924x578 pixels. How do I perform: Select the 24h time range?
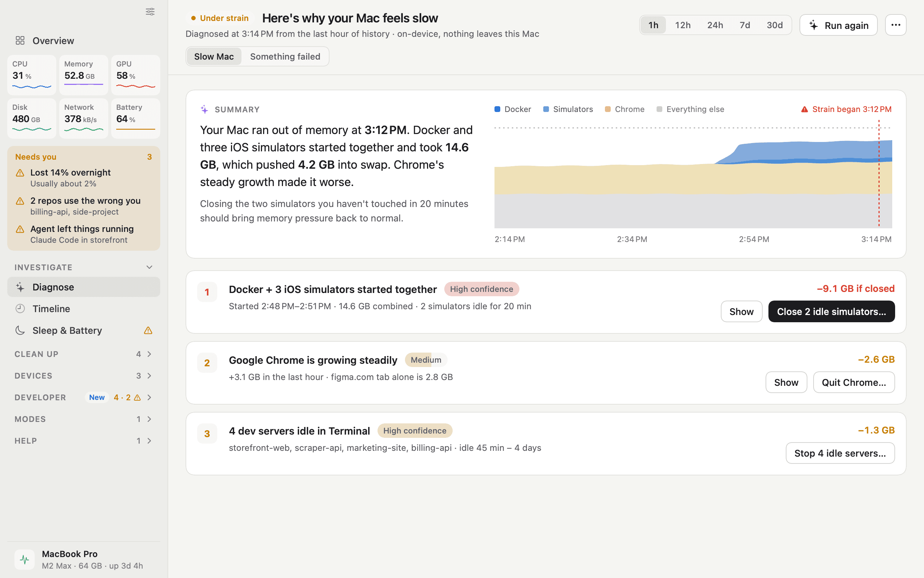715,25
